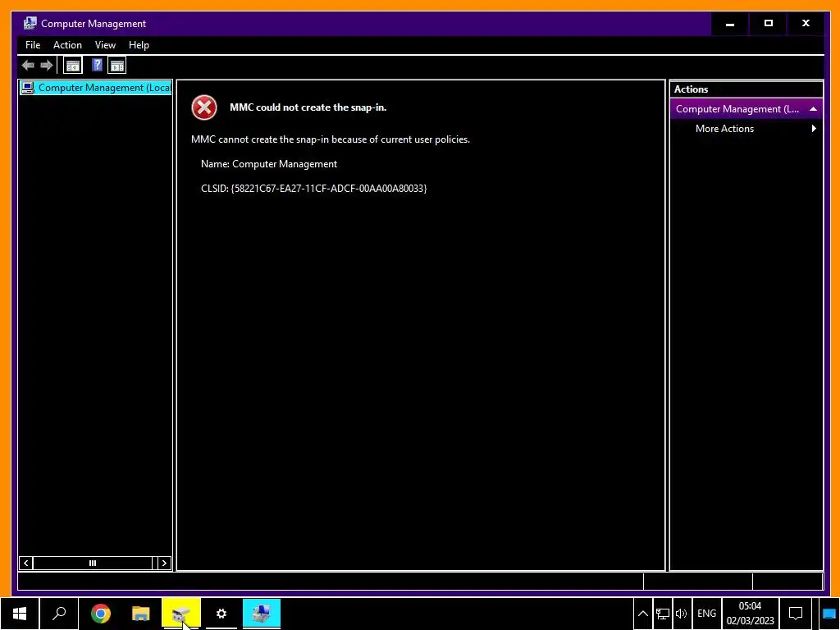The height and width of the screenshot is (630, 840).
Task: Click right arrow of tree horizontal scrollbar
Action: [164, 563]
